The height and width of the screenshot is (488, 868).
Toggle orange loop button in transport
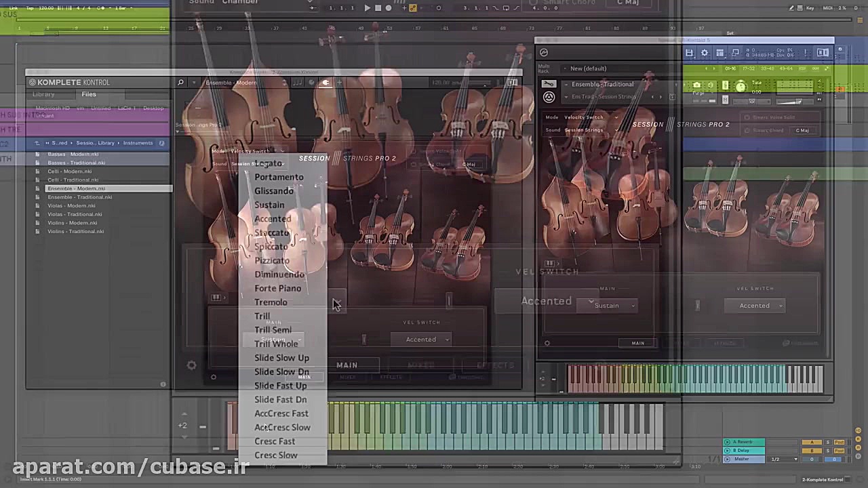[412, 8]
